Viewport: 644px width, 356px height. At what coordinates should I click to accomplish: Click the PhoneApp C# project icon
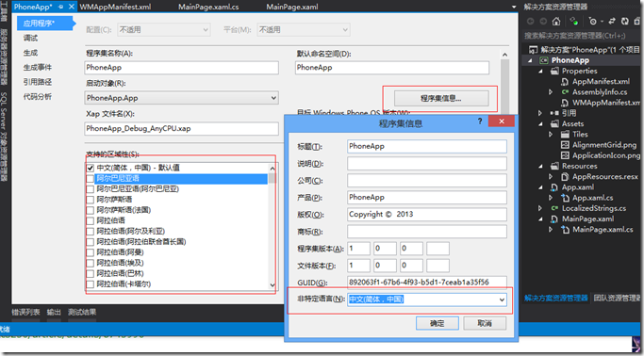[544, 60]
